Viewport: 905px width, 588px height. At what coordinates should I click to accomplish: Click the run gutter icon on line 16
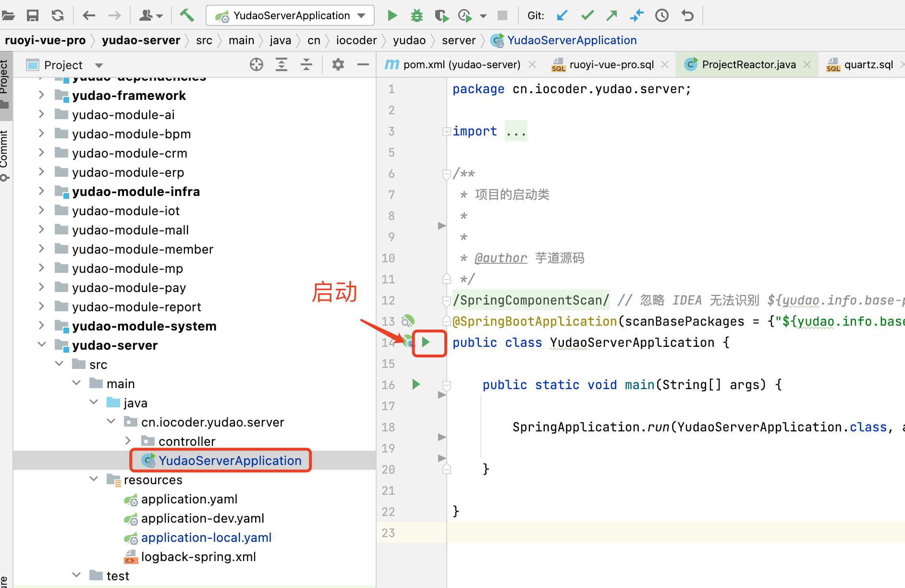coord(416,384)
